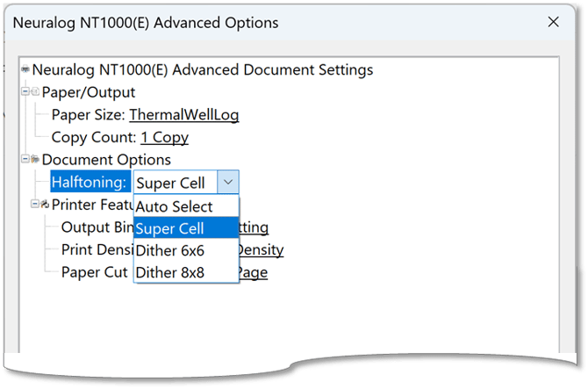Click the Paper/Output node icon
Screen dimensions: 588x389
click(x=35, y=92)
